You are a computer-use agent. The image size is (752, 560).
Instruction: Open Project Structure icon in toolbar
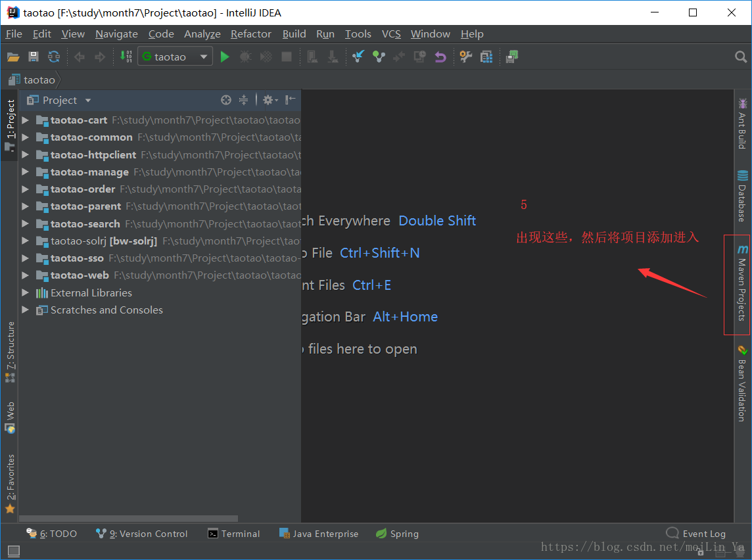pos(486,57)
